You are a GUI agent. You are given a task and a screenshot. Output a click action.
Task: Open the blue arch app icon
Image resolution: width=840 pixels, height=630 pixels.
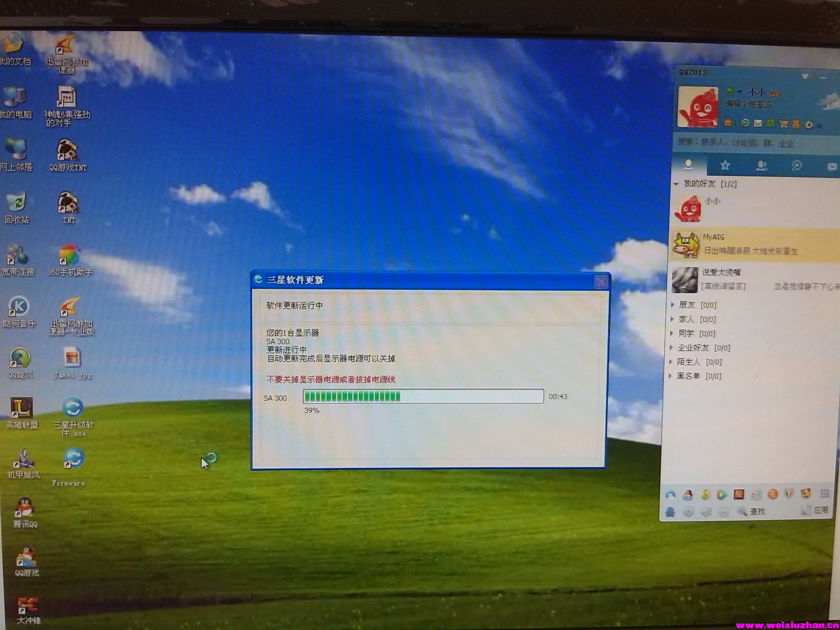tap(671, 495)
